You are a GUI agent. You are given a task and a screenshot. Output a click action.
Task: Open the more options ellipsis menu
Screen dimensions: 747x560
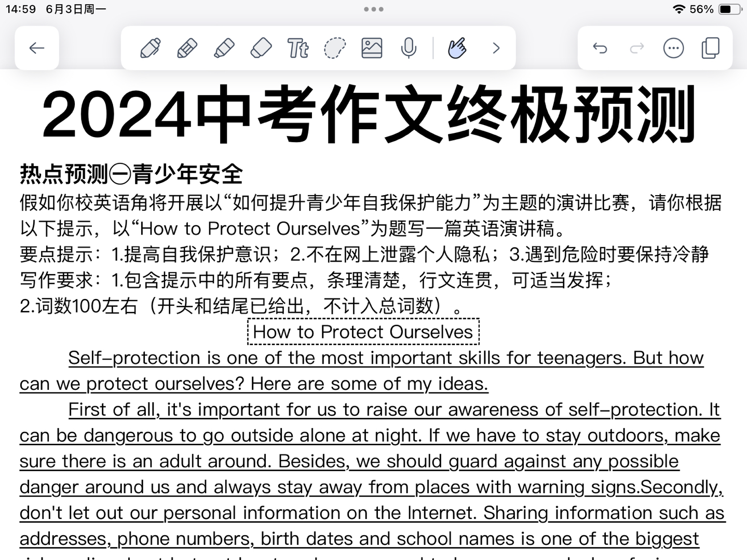click(x=674, y=48)
